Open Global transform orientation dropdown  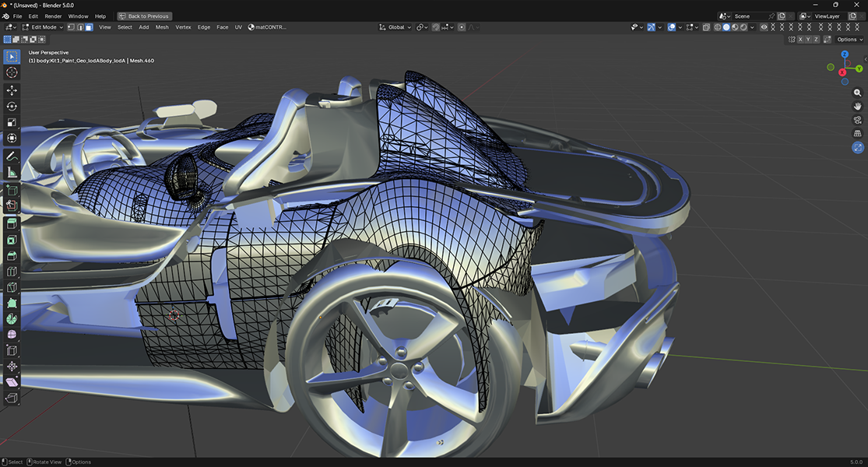(x=395, y=27)
